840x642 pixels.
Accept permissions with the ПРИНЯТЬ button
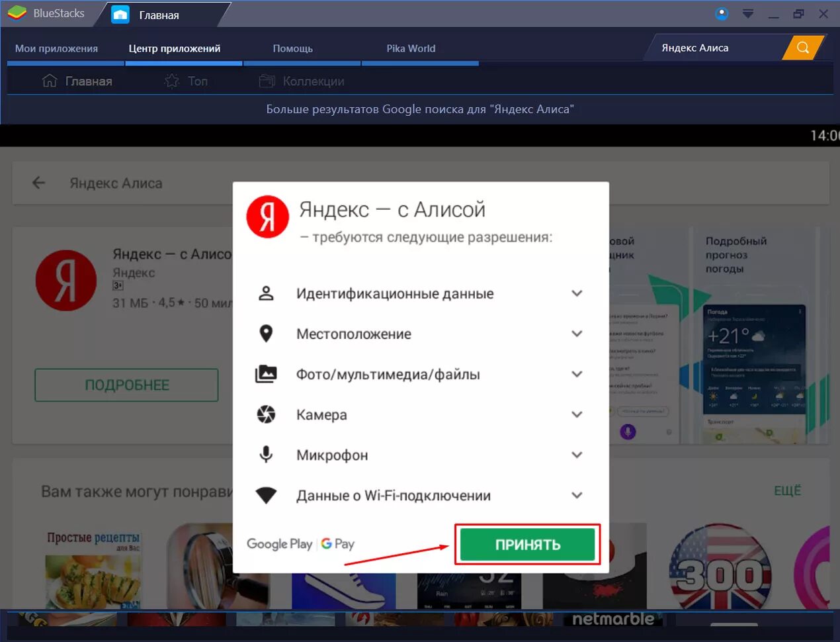pyautogui.click(x=527, y=545)
